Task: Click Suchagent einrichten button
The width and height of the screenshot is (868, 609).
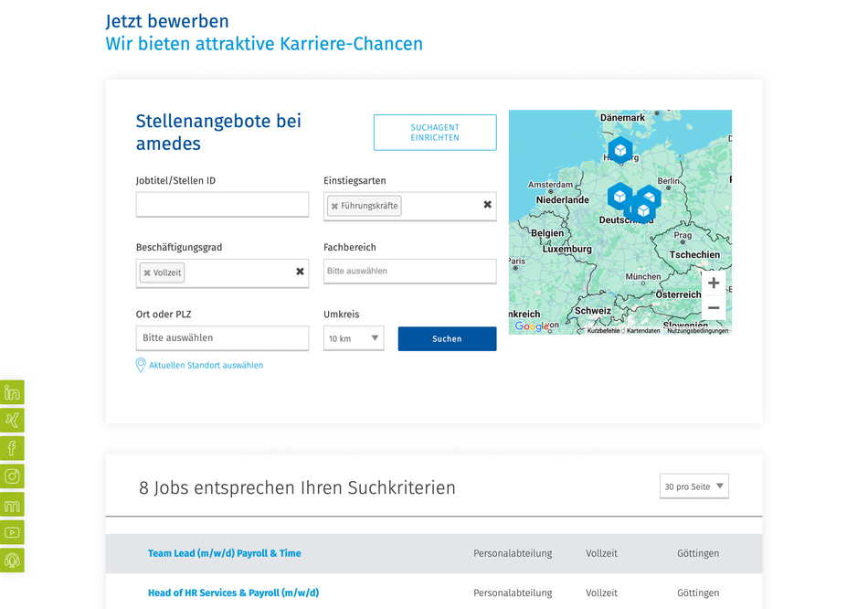Action: click(x=435, y=133)
